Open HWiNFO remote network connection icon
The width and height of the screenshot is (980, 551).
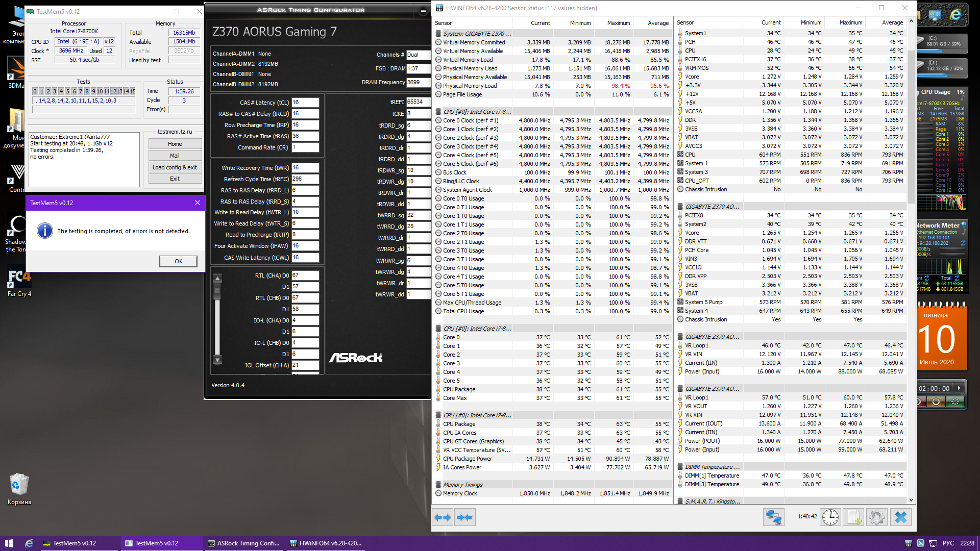pyautogui.click(x=773, y=517)
